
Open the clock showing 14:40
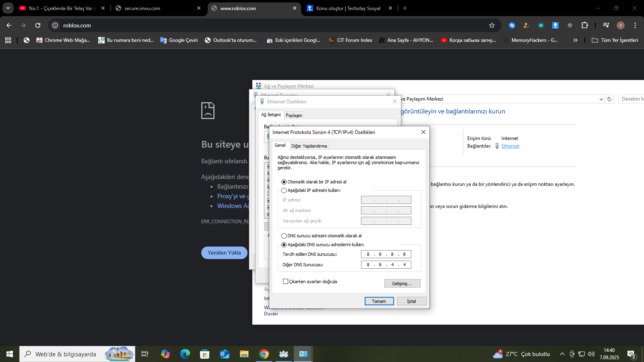click(609, 354)
